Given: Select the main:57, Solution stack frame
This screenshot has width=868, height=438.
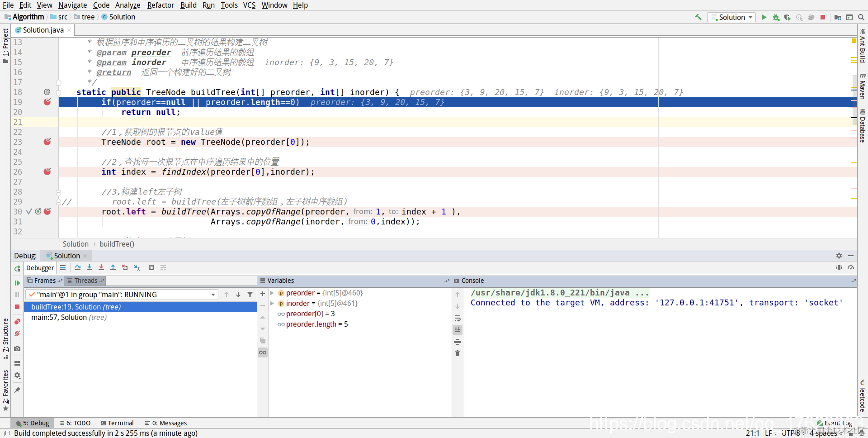Looking at the screenshot, I should click(140, 318).
